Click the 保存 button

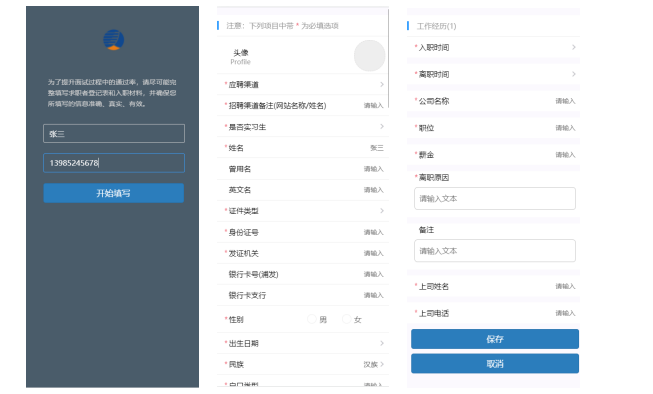pos(495,339)
